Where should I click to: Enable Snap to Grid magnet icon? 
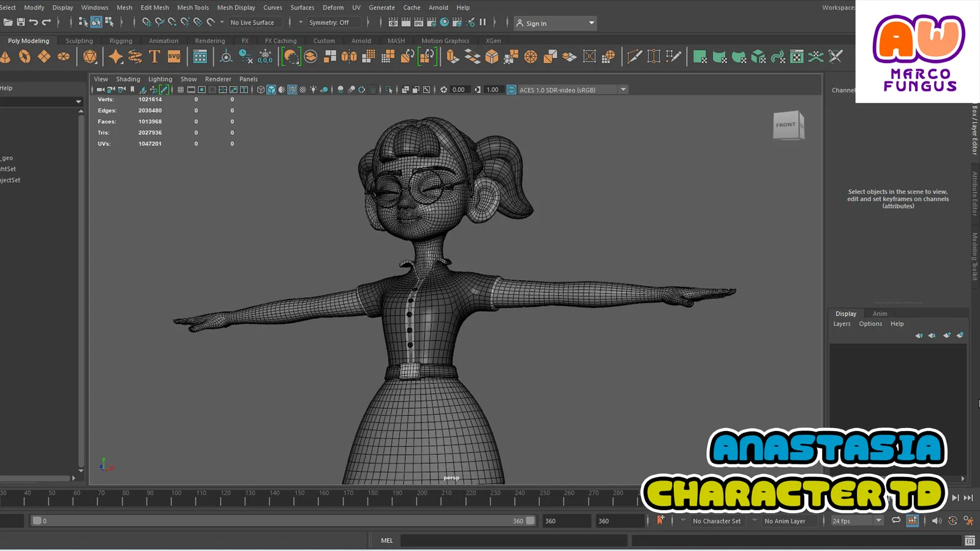pos(148,22)
